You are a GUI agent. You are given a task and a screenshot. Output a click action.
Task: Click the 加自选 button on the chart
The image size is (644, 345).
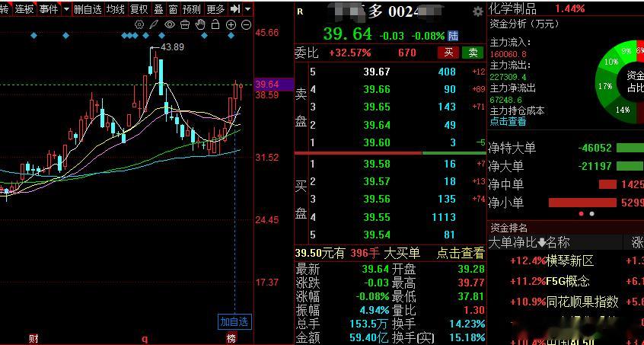234,321
